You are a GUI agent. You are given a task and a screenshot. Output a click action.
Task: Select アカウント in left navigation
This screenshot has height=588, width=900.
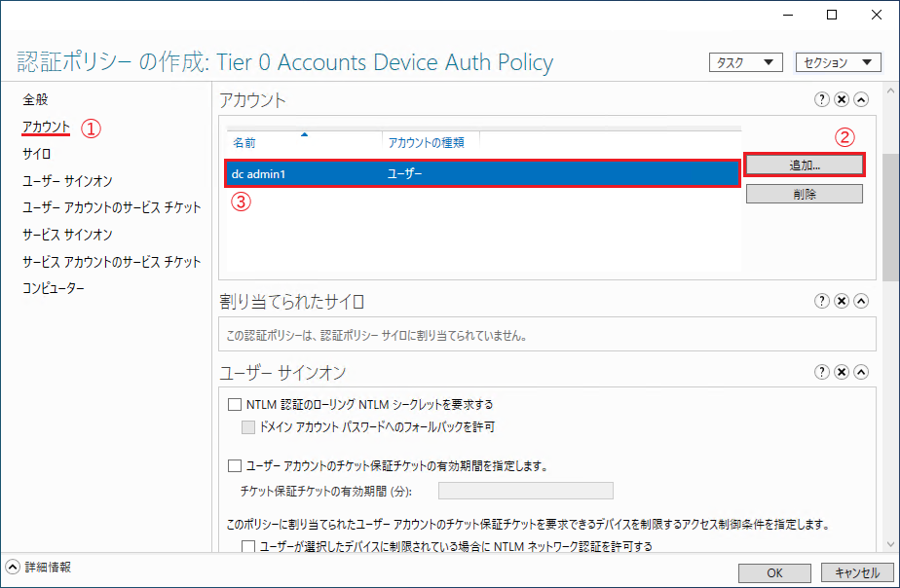click(46, 127)
